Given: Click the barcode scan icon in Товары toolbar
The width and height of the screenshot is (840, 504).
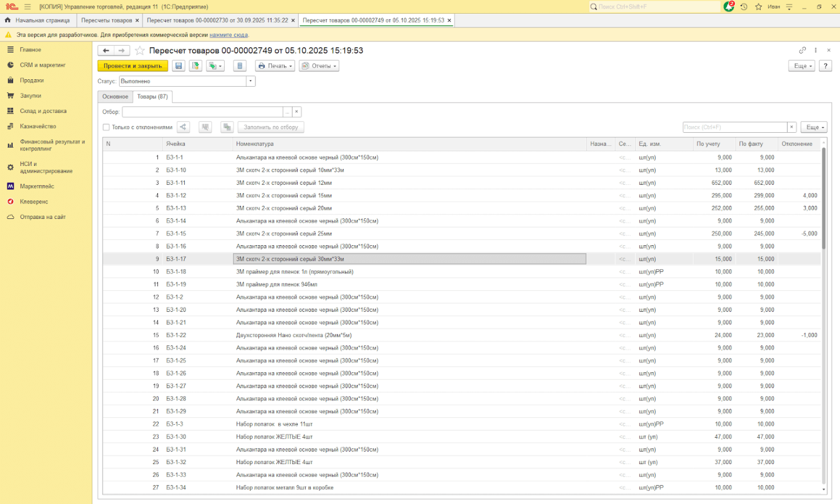Looking at the screenshot, I should [x=205, y=127].
